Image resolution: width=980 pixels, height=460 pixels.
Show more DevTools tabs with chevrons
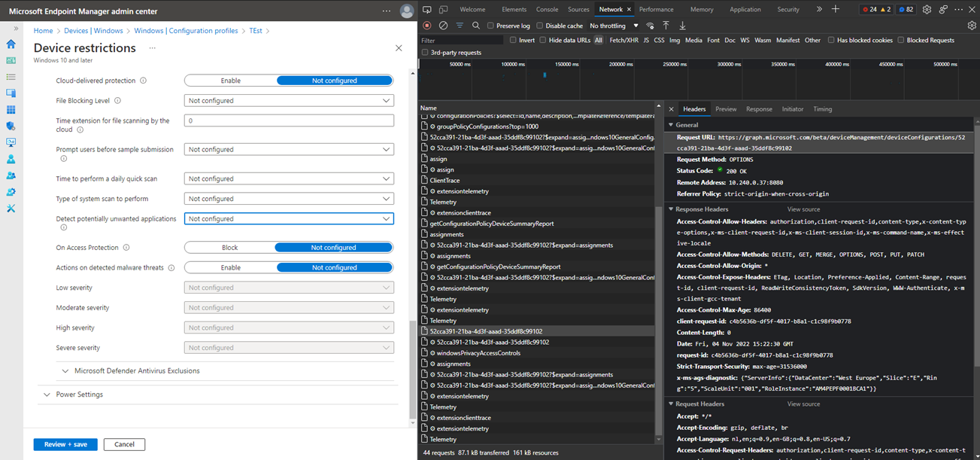(819, 10)
